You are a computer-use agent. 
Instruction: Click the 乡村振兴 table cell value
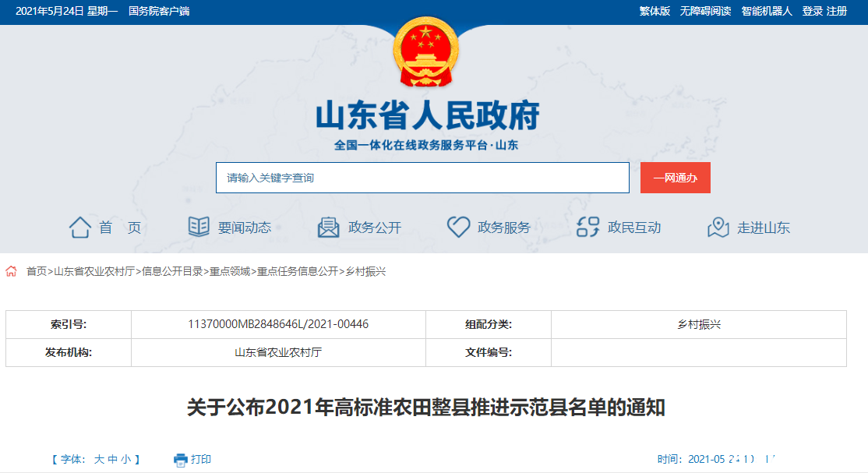point(699,325)
